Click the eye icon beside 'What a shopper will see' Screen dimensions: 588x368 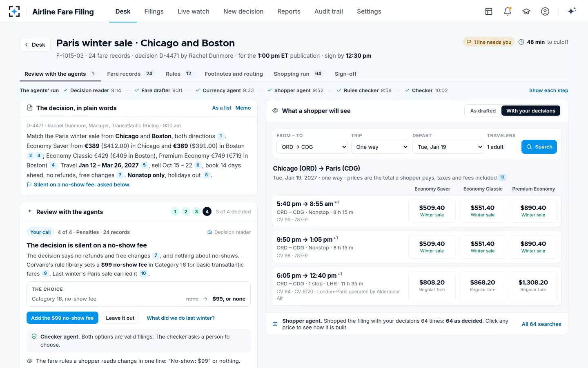[x=275, y=110]
